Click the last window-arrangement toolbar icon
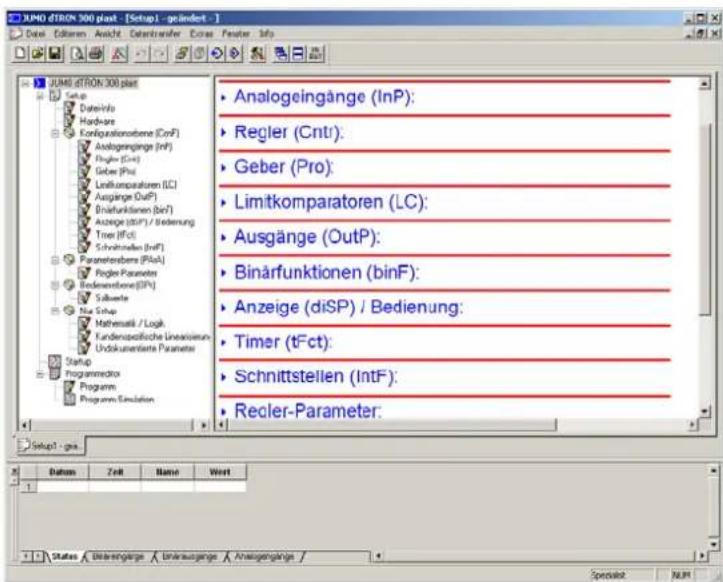Viewport: 723px width, 582px height. (316, 53)
